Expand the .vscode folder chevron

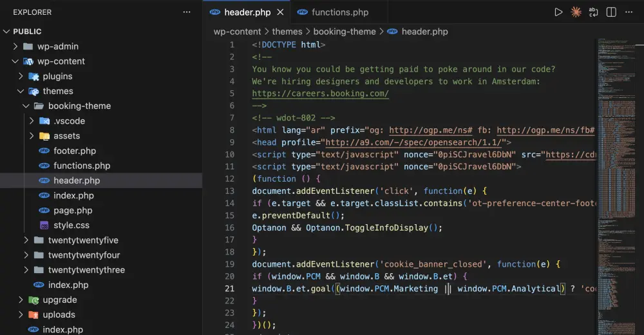point(31,121)
